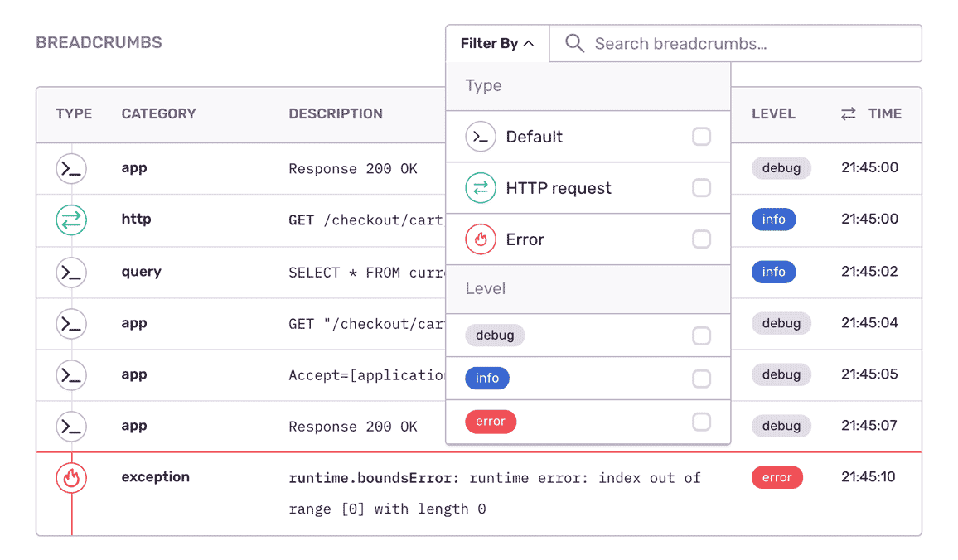Image resolution: width=958 pixels, height=560 pixels.
Task: Click the red error badge in exception row
Action: point(777,478)
